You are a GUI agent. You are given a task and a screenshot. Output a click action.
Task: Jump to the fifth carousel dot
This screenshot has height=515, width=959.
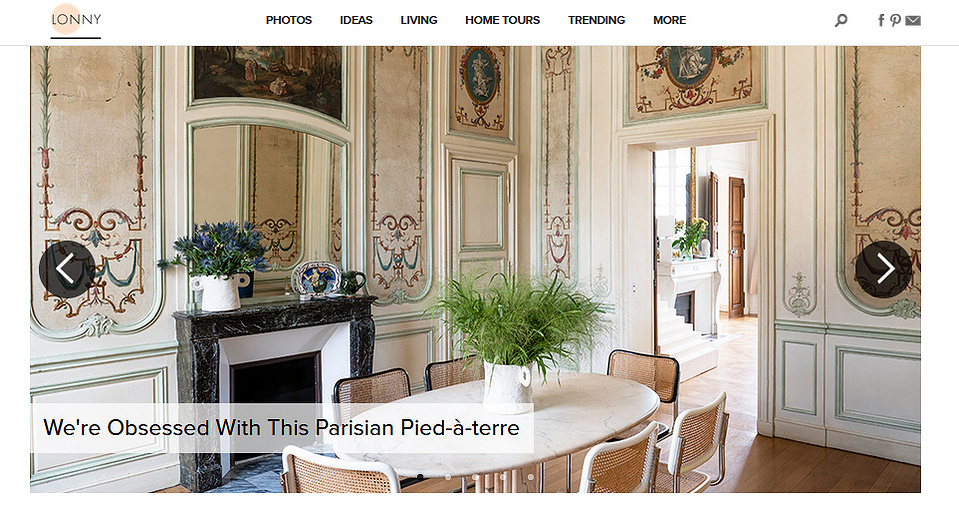tap(530, 476)
